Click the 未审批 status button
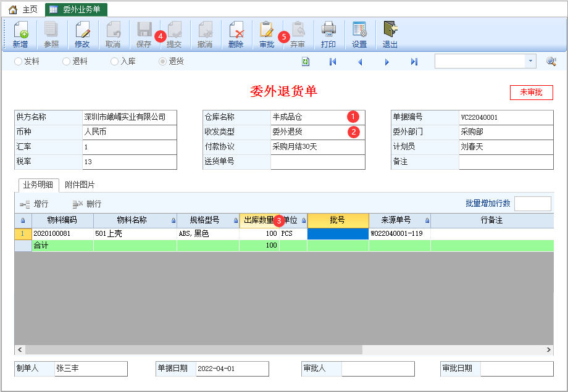 coord(532,93)
